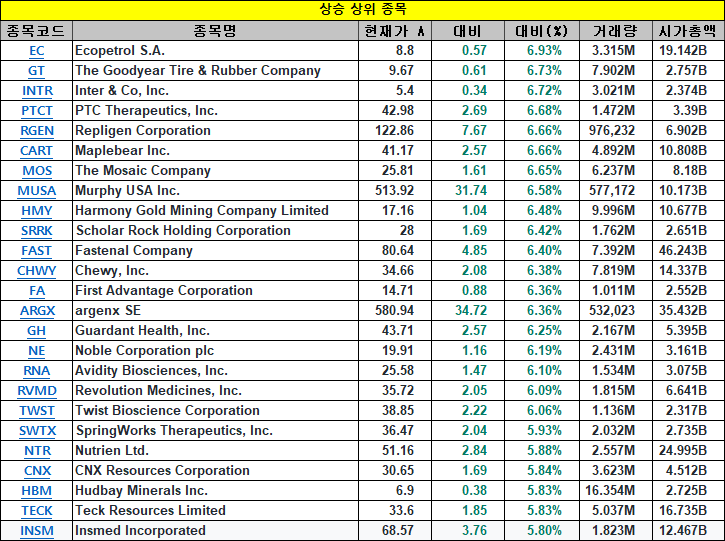The height and width of the screenshot is (541, 725).
Task: Click the 시가총액 column header
Action: click(688, 31)
